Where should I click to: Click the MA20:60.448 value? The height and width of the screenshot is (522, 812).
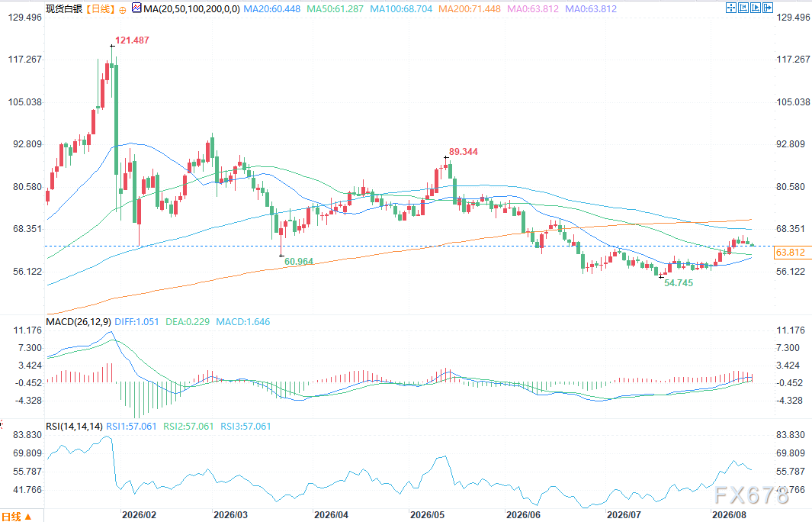[272, 9]
